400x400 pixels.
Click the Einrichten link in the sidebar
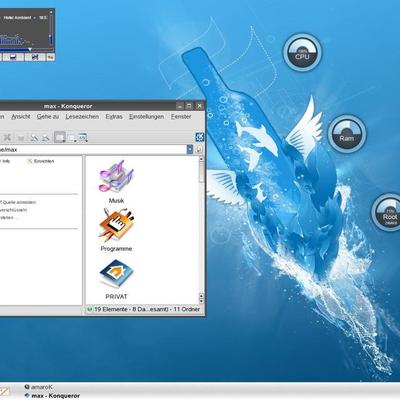[x=41, y=161]
